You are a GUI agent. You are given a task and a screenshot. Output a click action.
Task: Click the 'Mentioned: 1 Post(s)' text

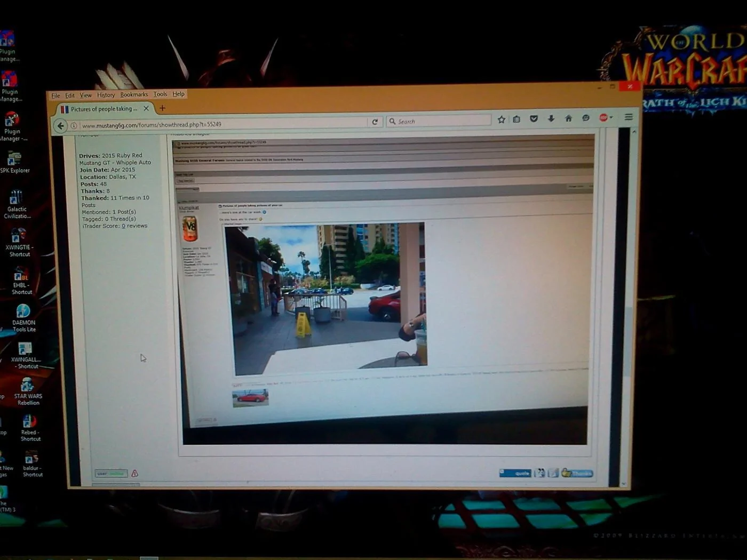tap(109, 212)
